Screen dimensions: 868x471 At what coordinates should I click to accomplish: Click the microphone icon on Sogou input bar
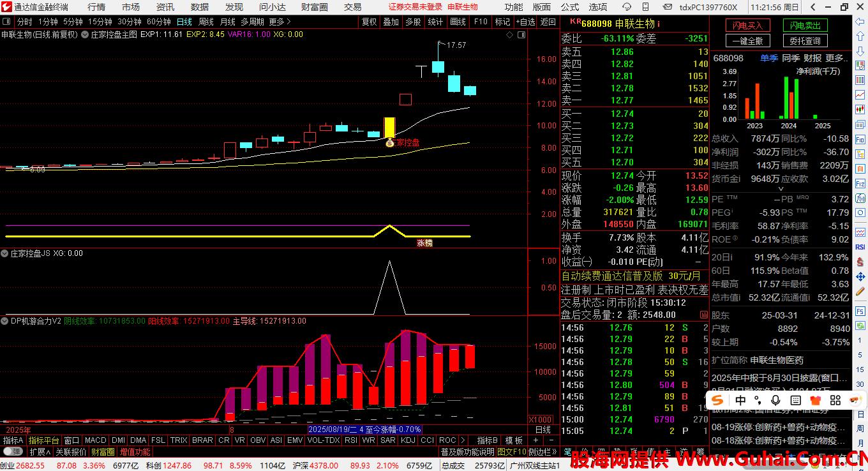point(775,400)
